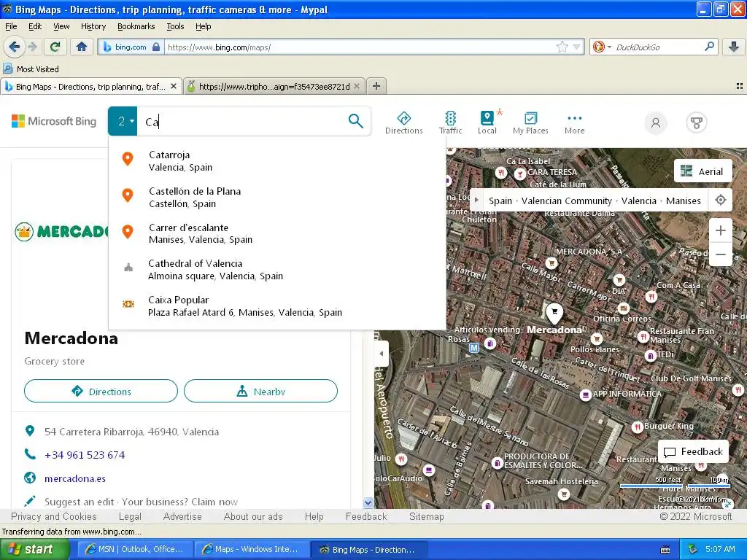This screenshot has height=560, width=747.
Task: Open the Local icon in toolbar
Action: coord(487,122)
